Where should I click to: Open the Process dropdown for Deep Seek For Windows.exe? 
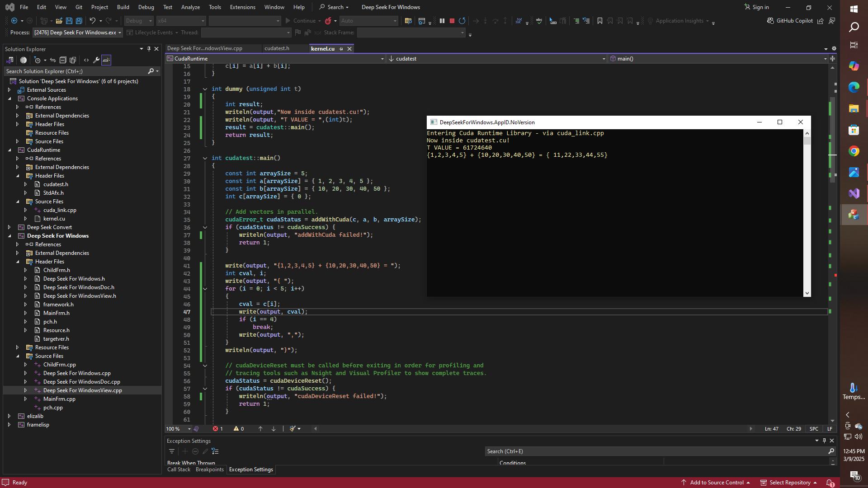click(x=120, y=33)
